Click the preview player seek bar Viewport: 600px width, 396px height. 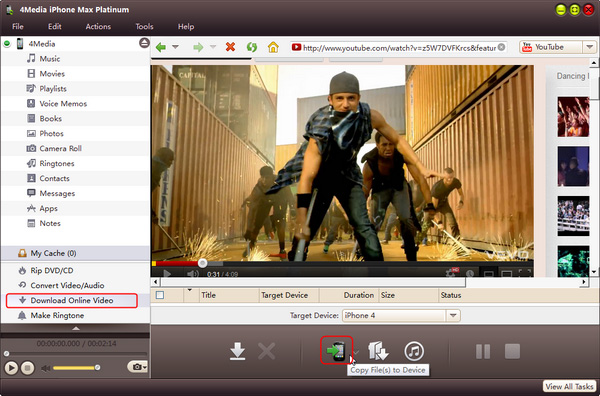pos(75,354)
